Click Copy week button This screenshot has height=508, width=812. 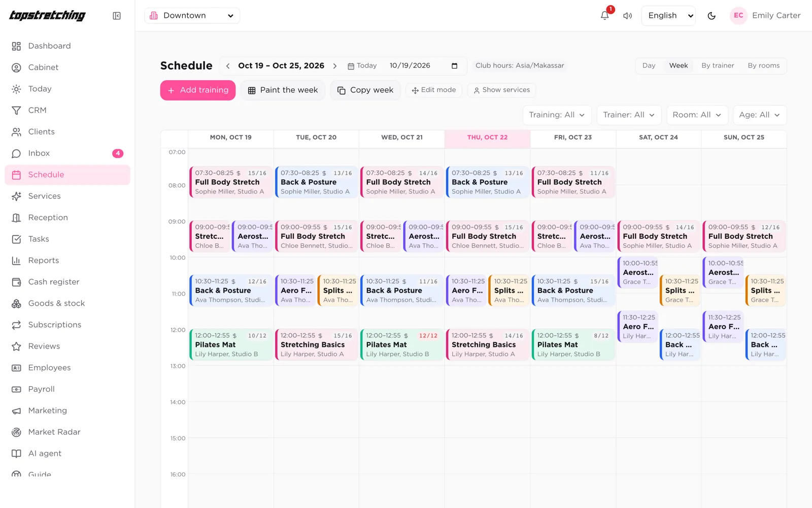pos(365,90)
